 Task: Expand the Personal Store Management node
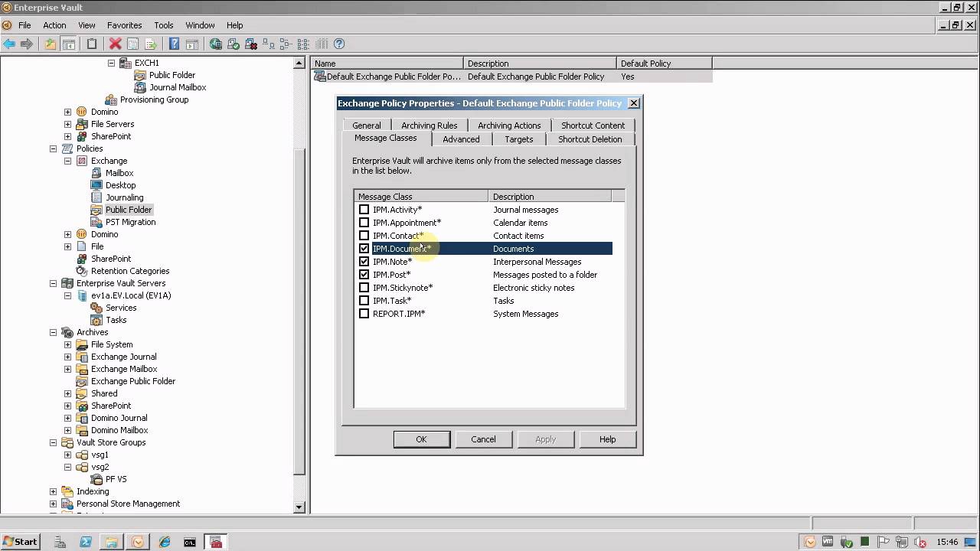point(53,504)
